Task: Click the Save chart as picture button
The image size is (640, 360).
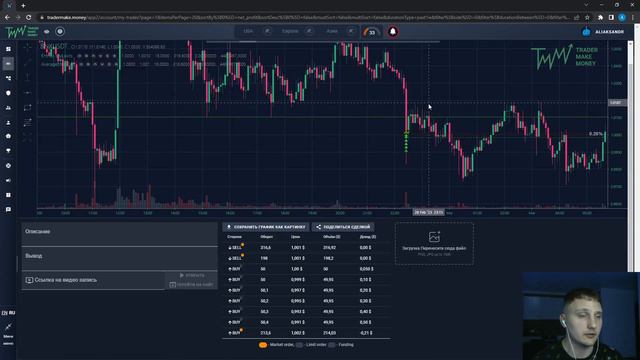Action: click(x=266, y=227)
